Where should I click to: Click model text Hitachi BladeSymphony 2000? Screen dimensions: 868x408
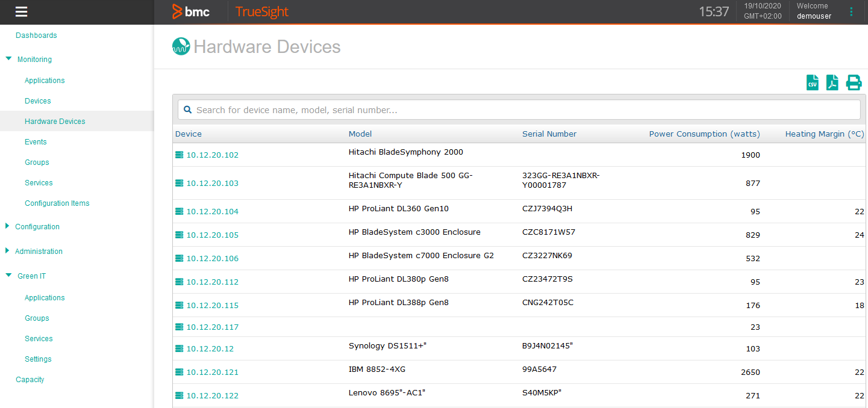point(406,152)
